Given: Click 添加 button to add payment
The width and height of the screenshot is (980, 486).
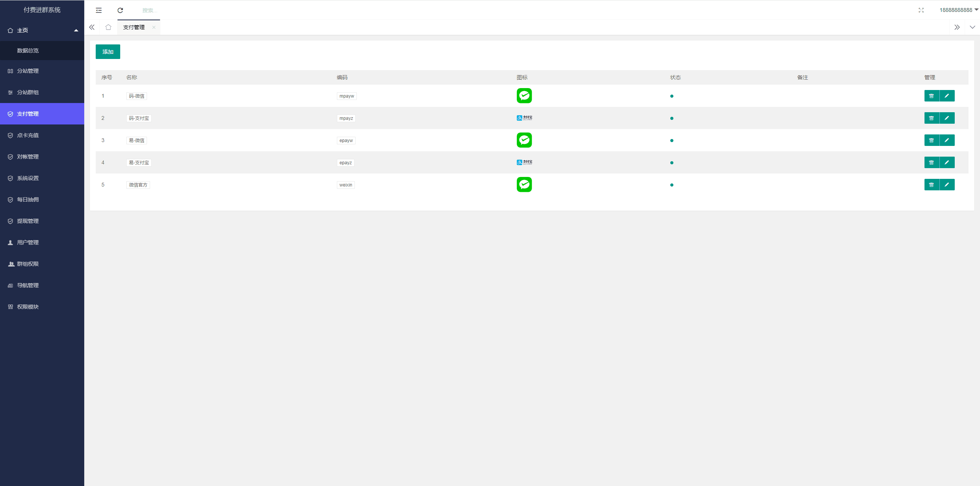Looking at the screenshot, I should [108, 51].
